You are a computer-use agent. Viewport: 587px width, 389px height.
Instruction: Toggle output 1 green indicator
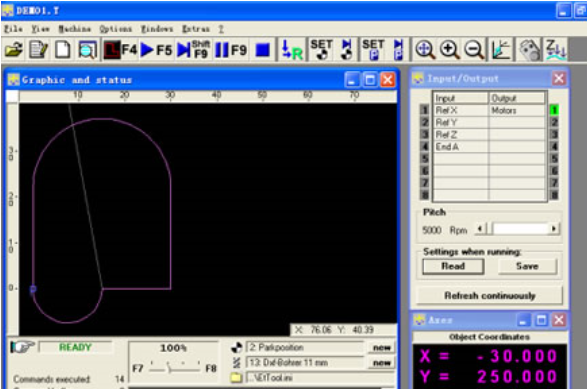click(x=554, y=110)
